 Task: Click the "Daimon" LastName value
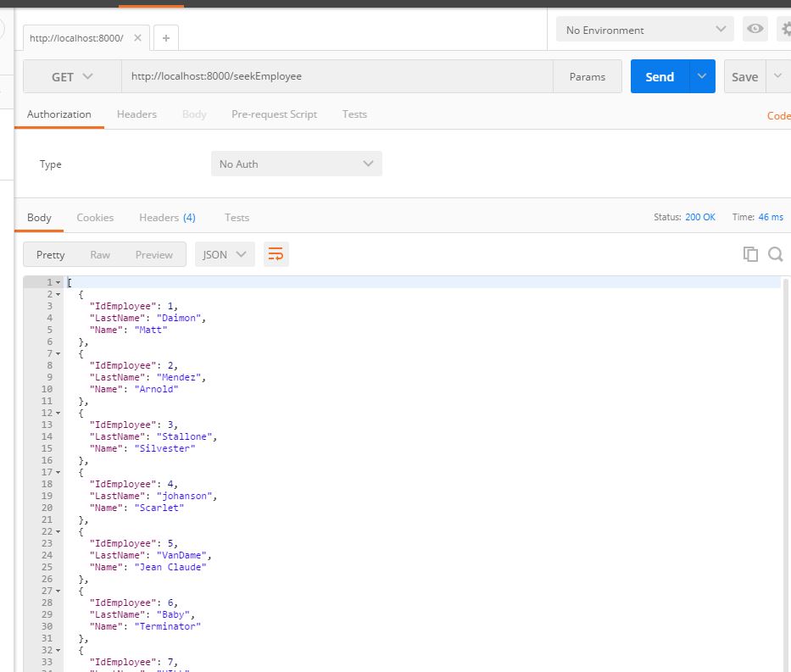pos(179,318)
